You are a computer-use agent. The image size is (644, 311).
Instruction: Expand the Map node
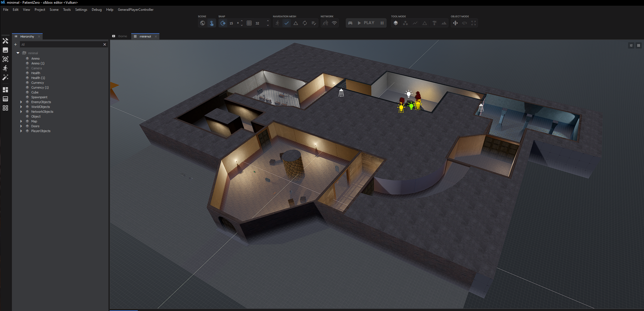[x=21, y=121]
